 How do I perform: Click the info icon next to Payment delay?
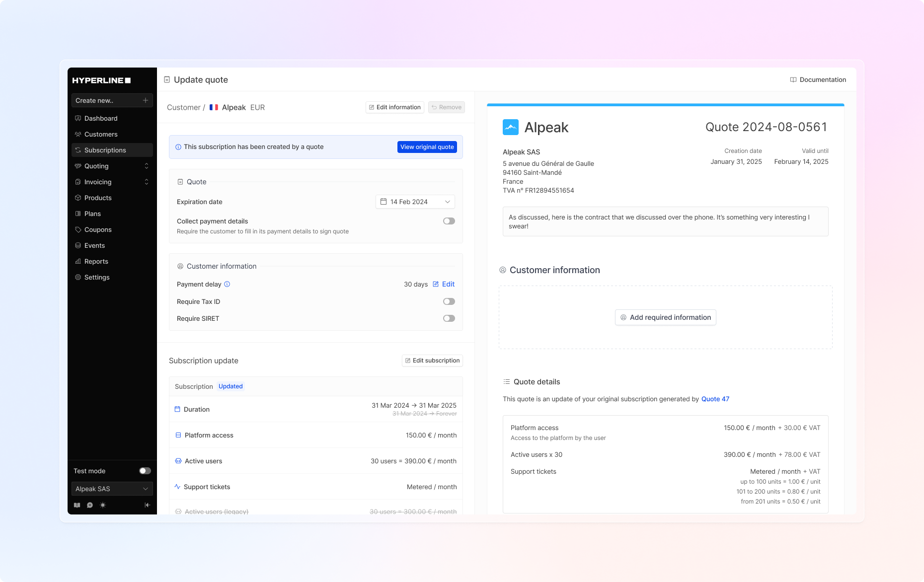[x=227, y=284]
